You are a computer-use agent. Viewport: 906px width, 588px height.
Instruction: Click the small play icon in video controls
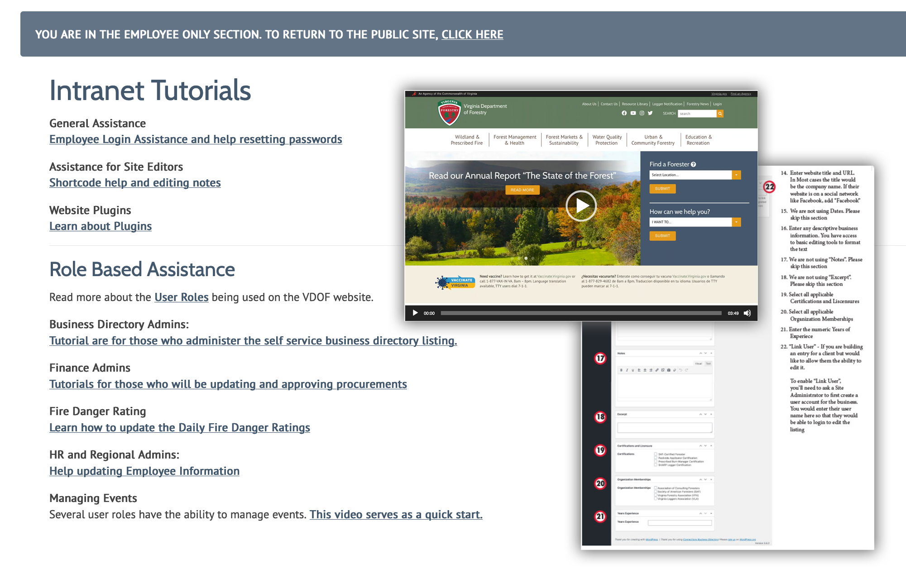tap(415, 313)
